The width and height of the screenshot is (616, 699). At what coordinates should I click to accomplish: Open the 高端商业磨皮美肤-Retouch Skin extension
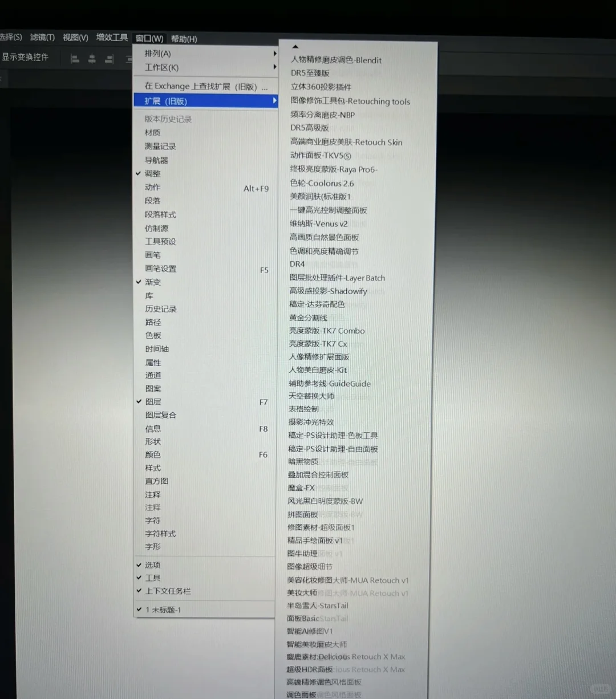pyautogui.click(x=346, y=142)
